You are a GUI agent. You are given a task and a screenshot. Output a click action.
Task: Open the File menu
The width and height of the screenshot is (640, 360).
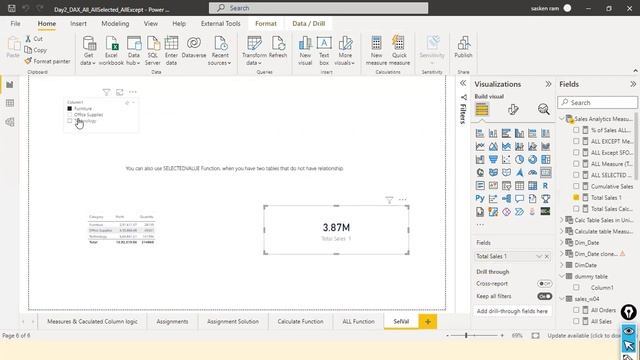click(x=16, y=24)
